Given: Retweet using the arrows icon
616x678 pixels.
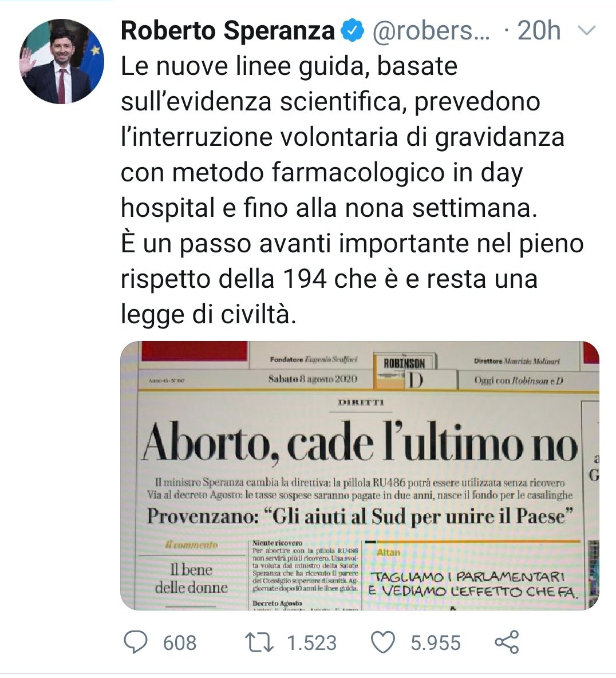Looking at the screenshot, I should [259, 642].
